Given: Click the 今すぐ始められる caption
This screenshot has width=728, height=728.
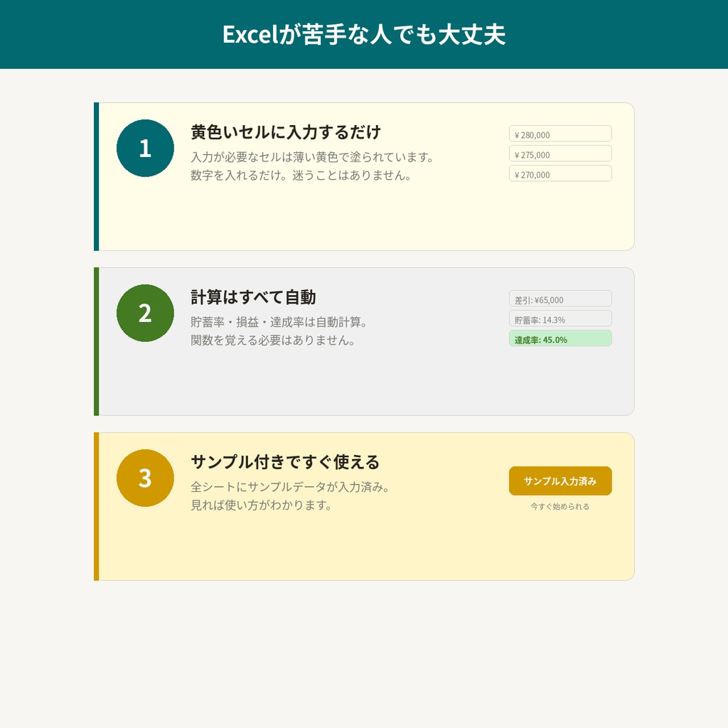Looking at the screenshot, I should 560,506.
